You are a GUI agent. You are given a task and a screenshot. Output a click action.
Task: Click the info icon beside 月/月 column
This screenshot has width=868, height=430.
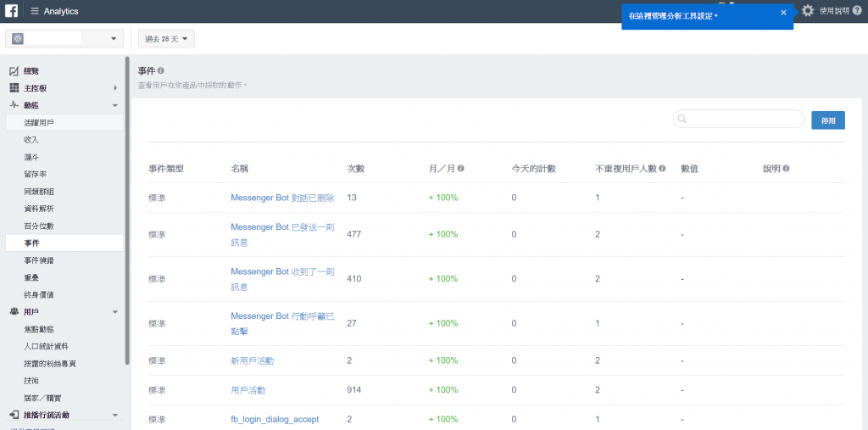pos(461,169)
